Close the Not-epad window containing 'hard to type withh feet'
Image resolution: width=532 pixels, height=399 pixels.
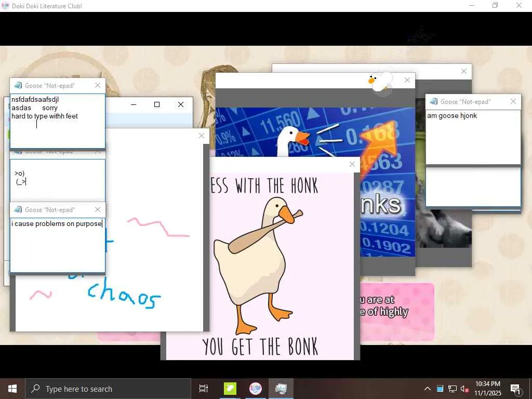tap(98, 86)
